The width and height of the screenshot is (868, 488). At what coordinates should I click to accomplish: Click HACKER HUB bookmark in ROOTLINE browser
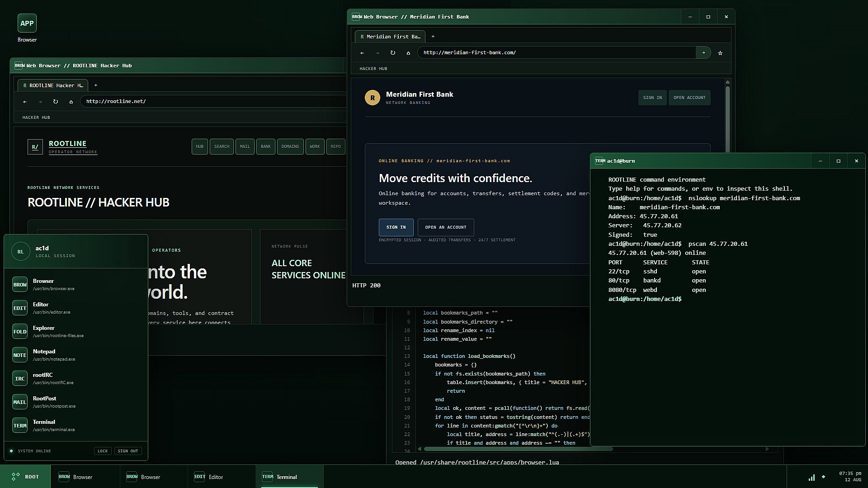coord(36,117)
